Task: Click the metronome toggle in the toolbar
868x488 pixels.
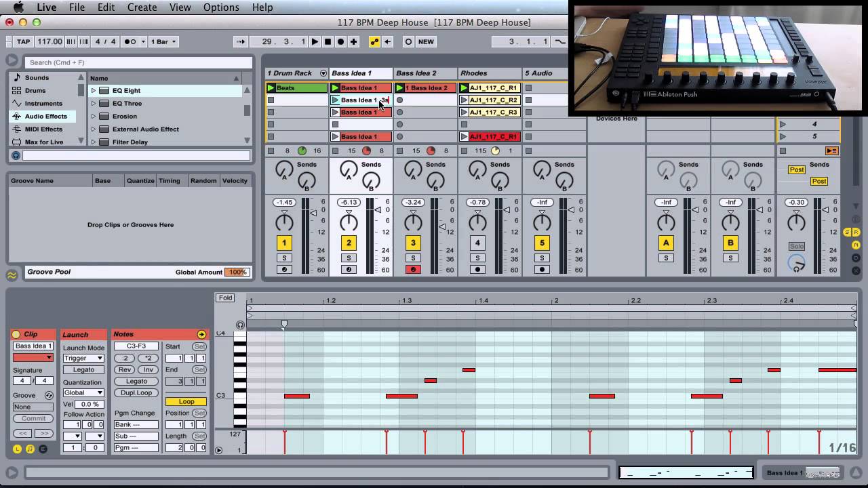Action: coord(130,41)
